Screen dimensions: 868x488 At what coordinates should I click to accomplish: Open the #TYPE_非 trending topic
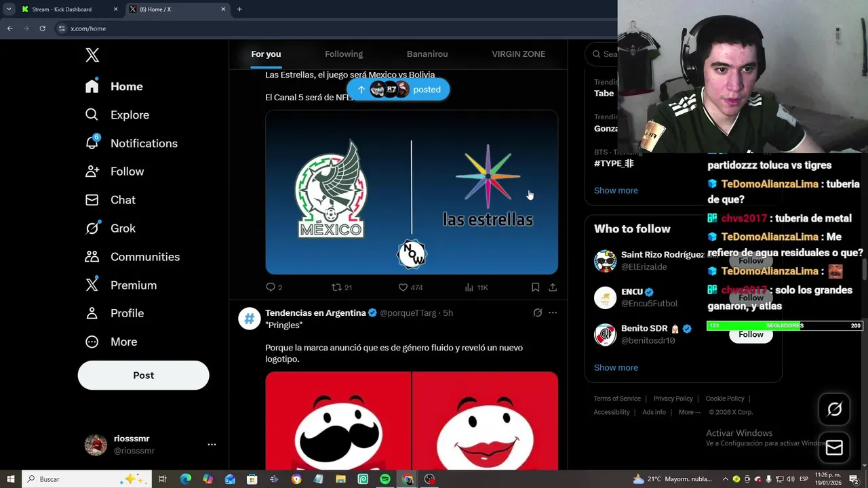(x=614, y=163)
